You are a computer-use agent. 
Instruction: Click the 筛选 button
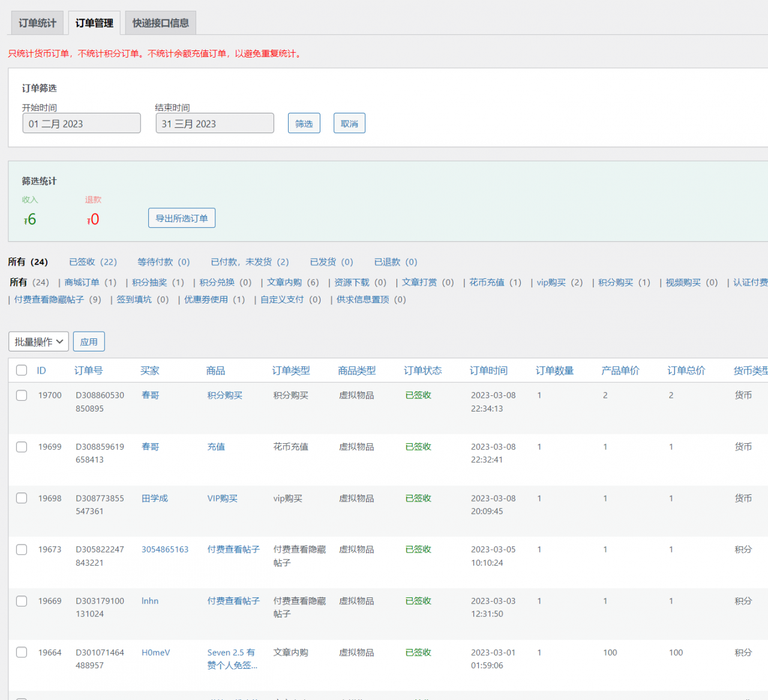[304, 124]
